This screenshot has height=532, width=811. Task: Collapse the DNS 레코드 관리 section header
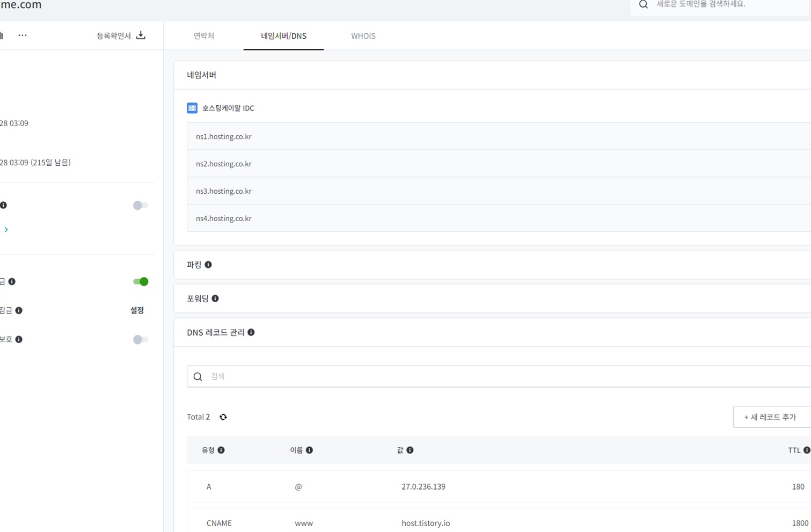[492, 332]
